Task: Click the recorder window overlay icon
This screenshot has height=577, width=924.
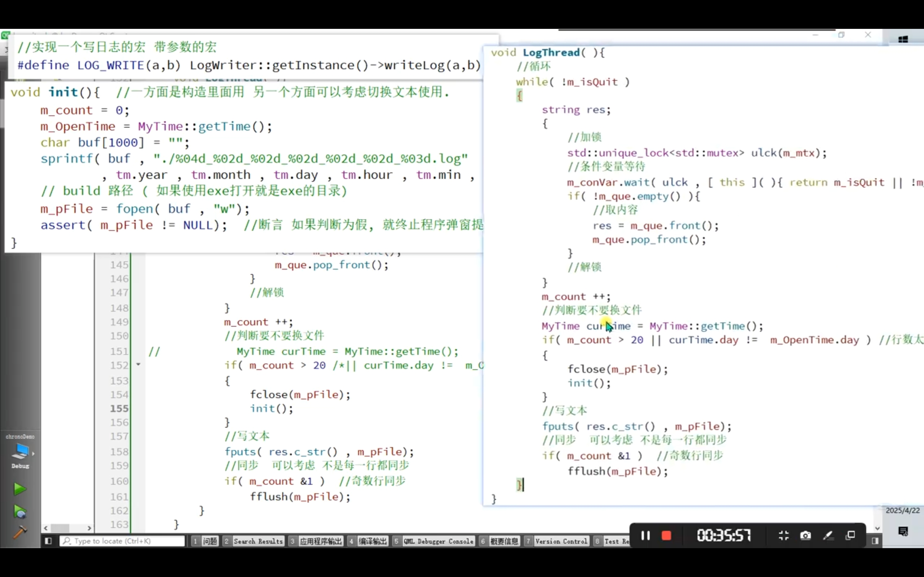Action: [x=851, y=536]
